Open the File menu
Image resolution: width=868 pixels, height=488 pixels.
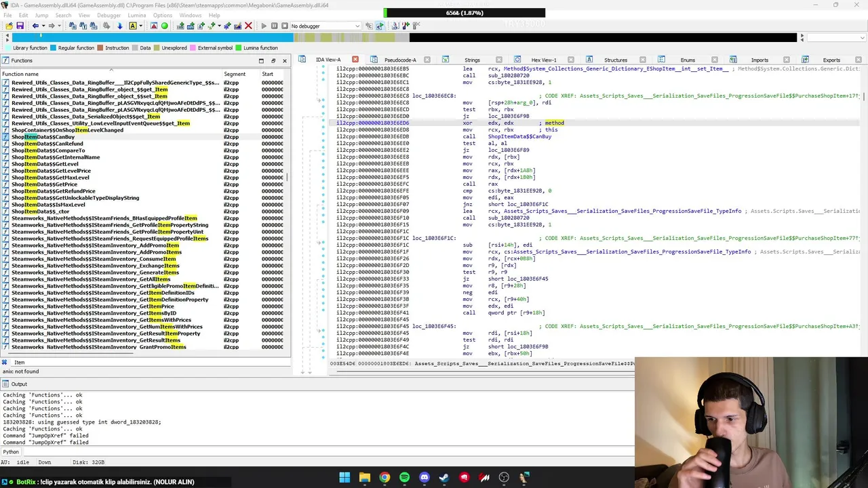click(x=7, y=15)
